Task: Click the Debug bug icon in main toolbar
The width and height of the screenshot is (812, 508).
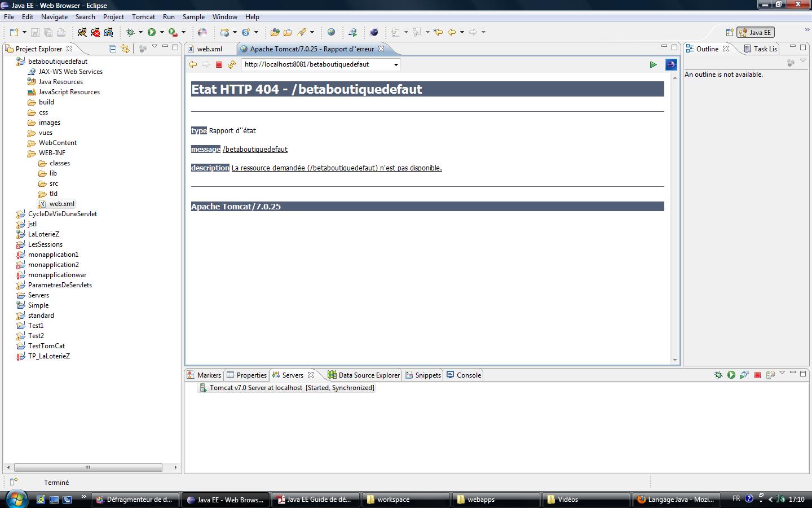Action: point(130,32)
